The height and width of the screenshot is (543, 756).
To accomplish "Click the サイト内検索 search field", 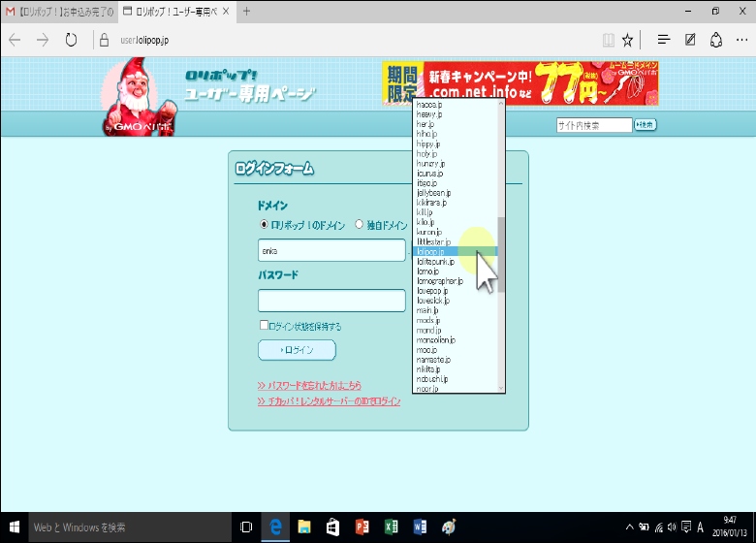I will (593, 125).
